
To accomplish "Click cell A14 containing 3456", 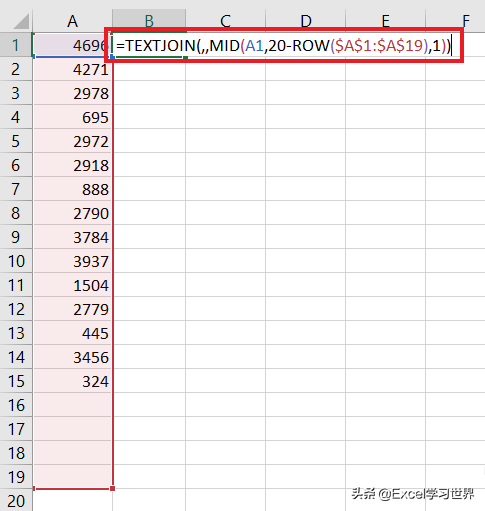I will (72, 357).
